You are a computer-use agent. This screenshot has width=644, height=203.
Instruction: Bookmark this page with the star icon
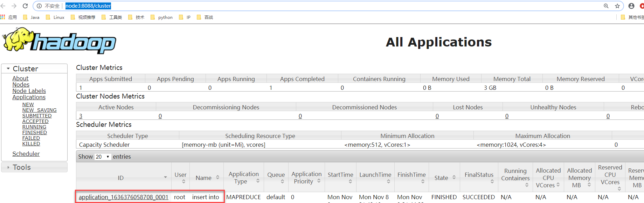pyautogui.click(x=617, y=6)
